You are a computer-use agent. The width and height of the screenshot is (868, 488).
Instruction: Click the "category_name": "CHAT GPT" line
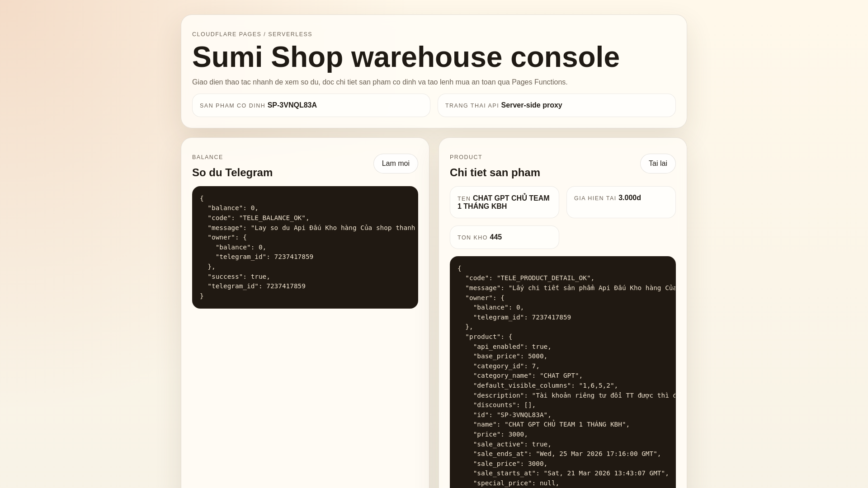528,375
